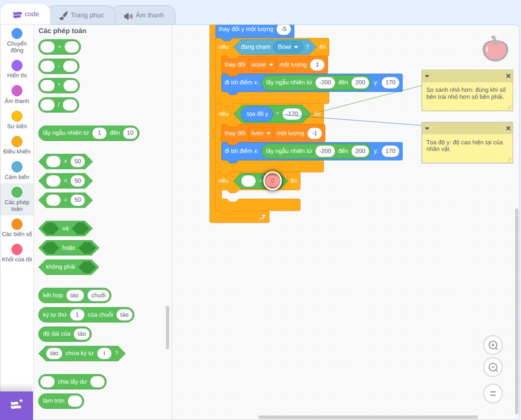The image size is (521, 420).
Task: Click the -170 value in comparison block
Action: (x=292, y=114)
